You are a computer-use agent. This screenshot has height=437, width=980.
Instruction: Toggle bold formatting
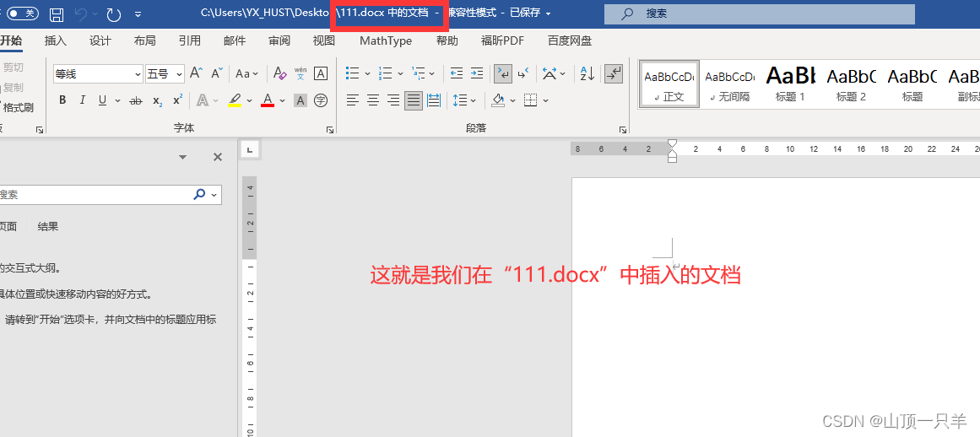(x=62, y=100)
